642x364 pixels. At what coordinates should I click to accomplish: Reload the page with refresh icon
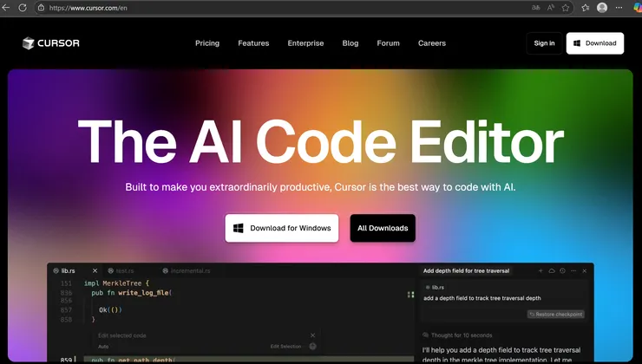(23, 7)
